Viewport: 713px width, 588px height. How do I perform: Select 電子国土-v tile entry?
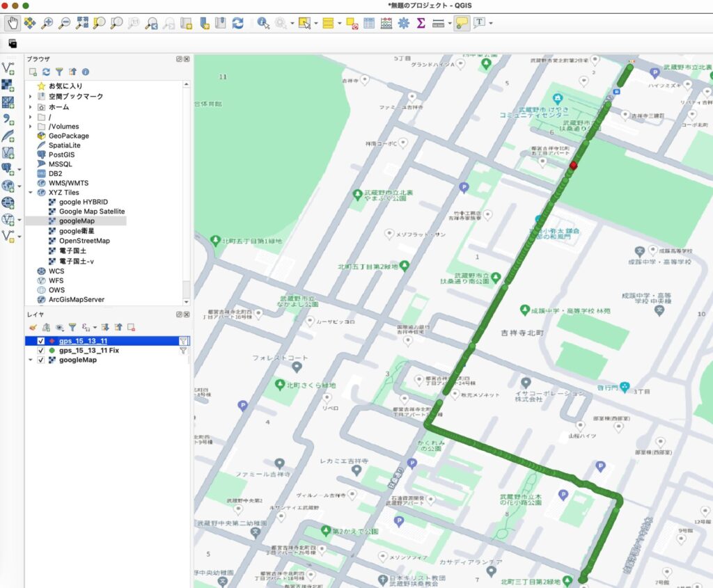coord(76,261)
